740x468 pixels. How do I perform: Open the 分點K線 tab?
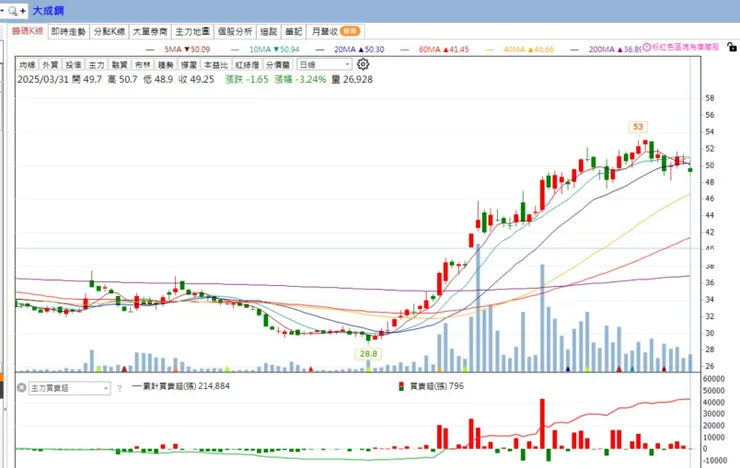point(109,32)
